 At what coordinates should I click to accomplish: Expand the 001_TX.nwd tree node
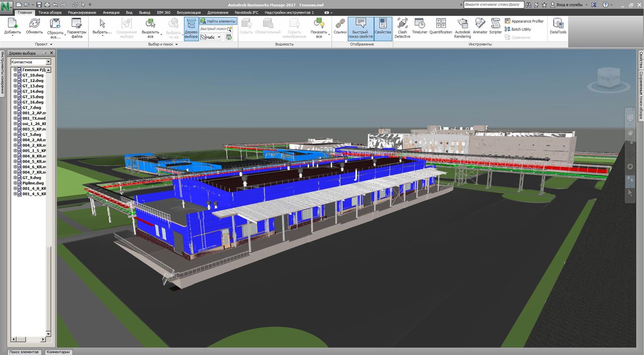[15, 118]
